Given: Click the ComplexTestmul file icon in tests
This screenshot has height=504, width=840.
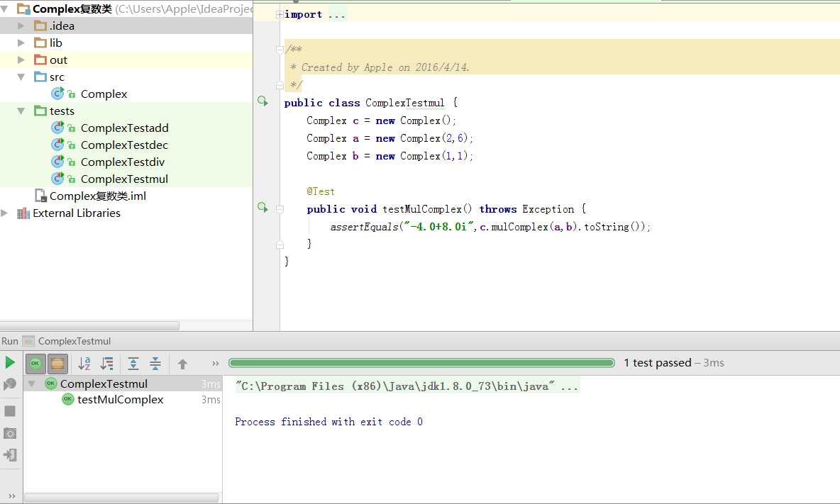Looking at the screenshot, I should coord(58,179).
